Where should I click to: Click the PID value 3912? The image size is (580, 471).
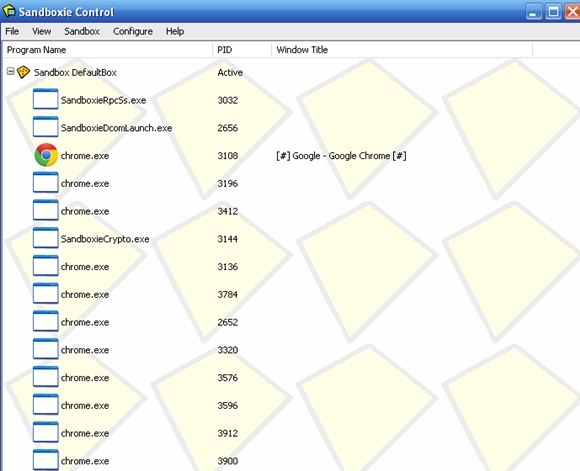pyautogui.click(x=227, y=433)
